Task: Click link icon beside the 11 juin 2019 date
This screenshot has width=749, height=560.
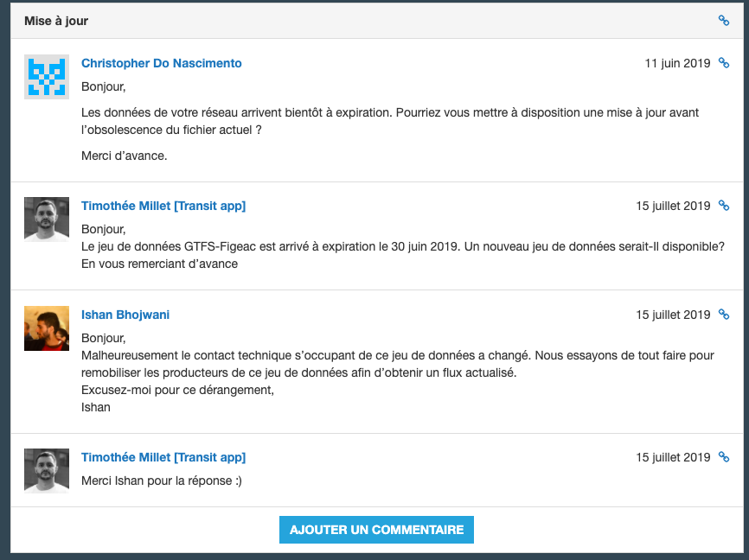Action: coord(724,63)
